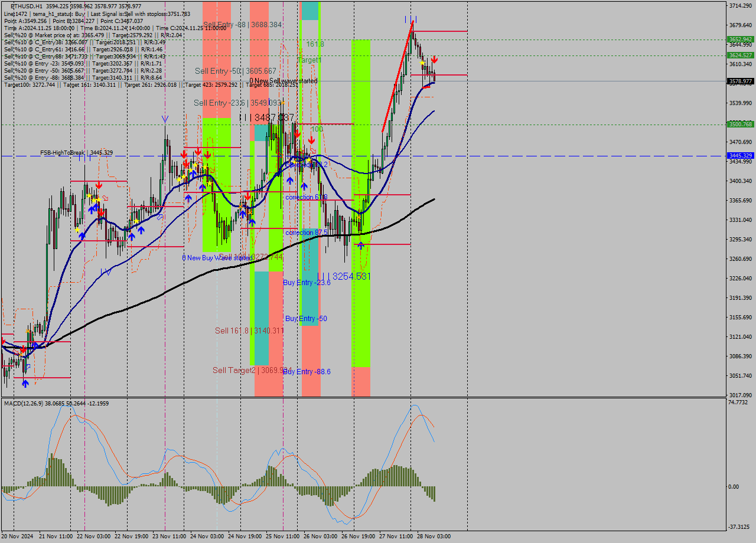Click the 28 Nov 03:00 time axis label
The image size is (756, 543).
(434, 535)
